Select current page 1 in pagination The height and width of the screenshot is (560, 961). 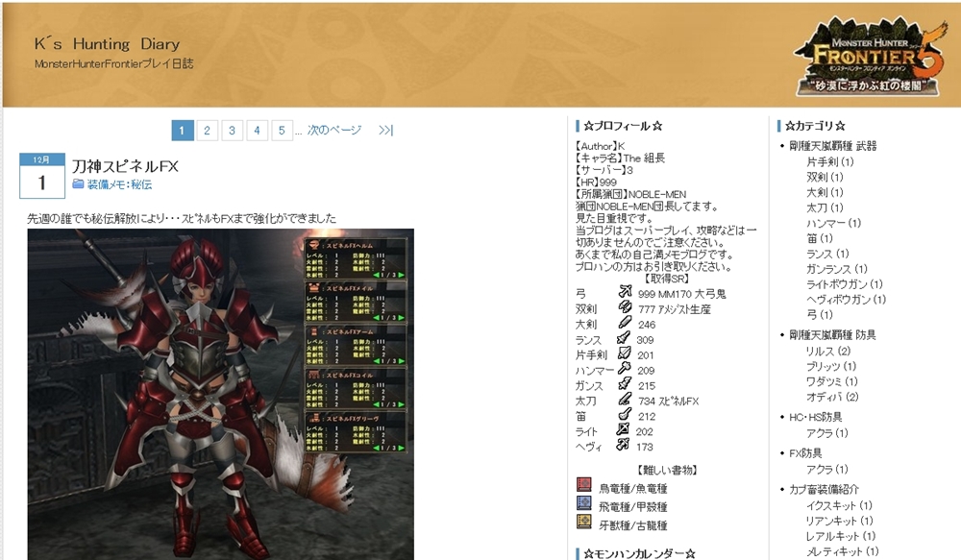tap(182, 130)
